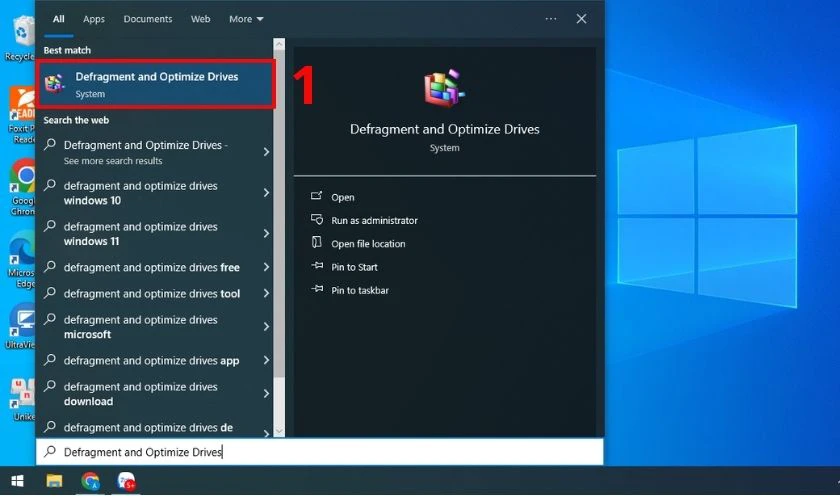
Task: Expand chevron for 'drives app' suggestion
Action: coord(266,360)
